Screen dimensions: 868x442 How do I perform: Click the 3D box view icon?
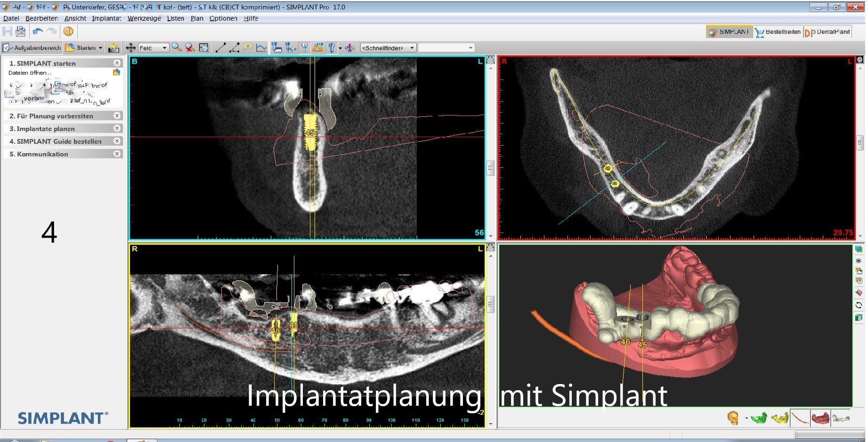point(859,281)
